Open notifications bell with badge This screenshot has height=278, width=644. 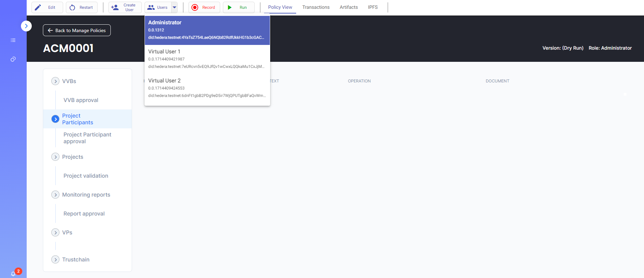[x=14, y=274]
